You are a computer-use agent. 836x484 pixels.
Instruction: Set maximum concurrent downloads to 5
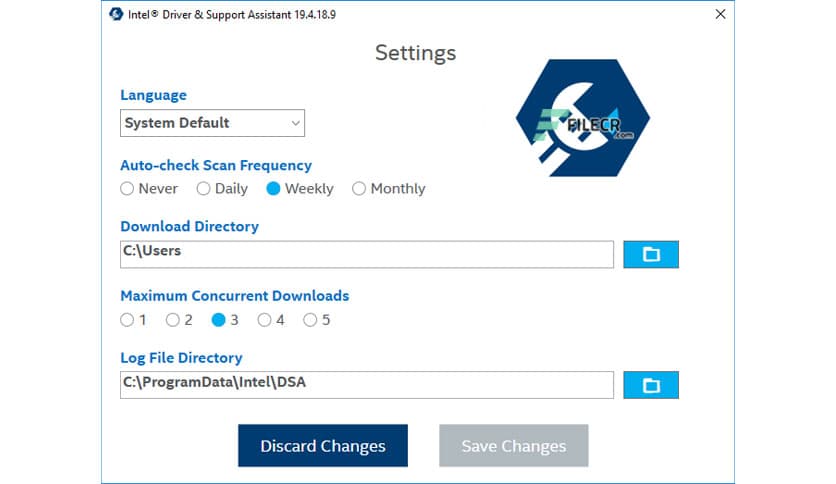pos(310,320)
